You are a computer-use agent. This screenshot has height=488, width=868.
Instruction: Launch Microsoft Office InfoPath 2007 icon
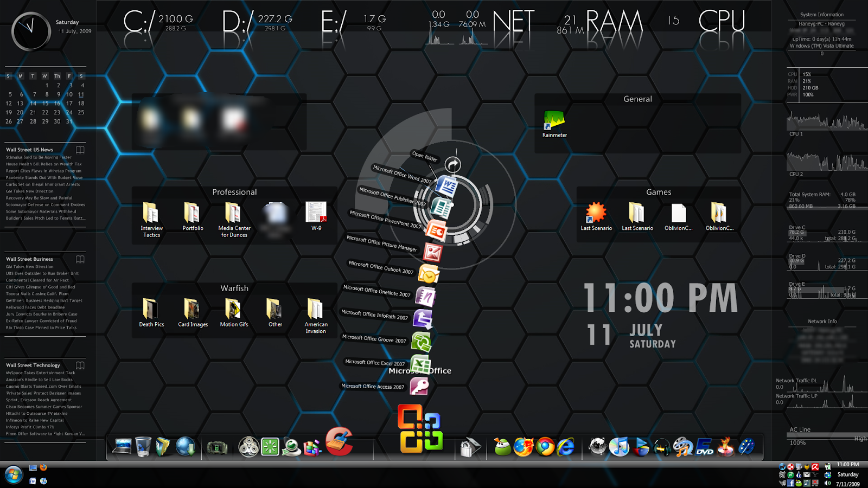tap(423, 319)
